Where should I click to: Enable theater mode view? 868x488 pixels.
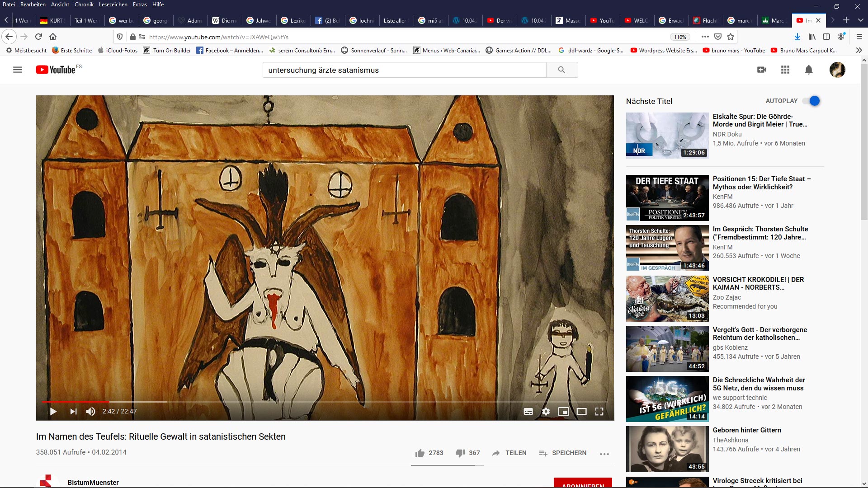581,411
